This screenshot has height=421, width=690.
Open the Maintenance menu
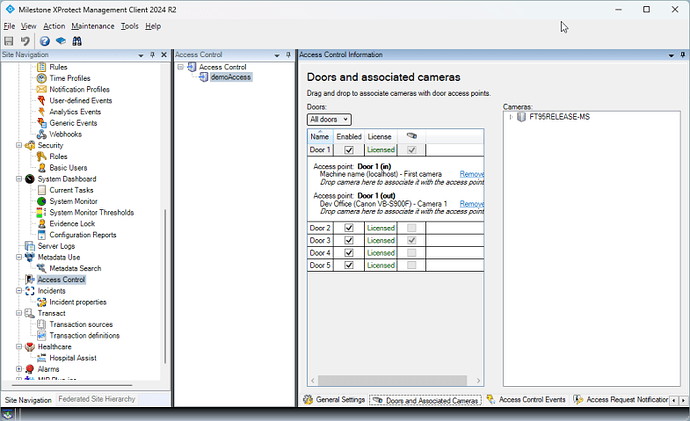(93, 26)
